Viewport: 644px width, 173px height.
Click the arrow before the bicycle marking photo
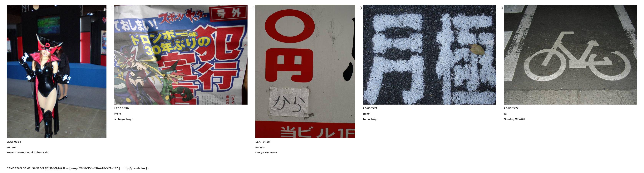(500, 8)
